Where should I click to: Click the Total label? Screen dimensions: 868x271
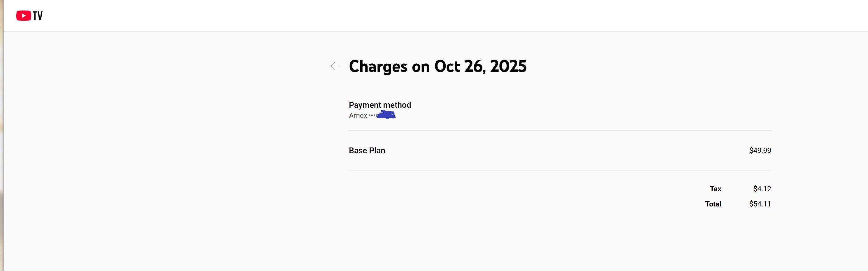[713, 204]
